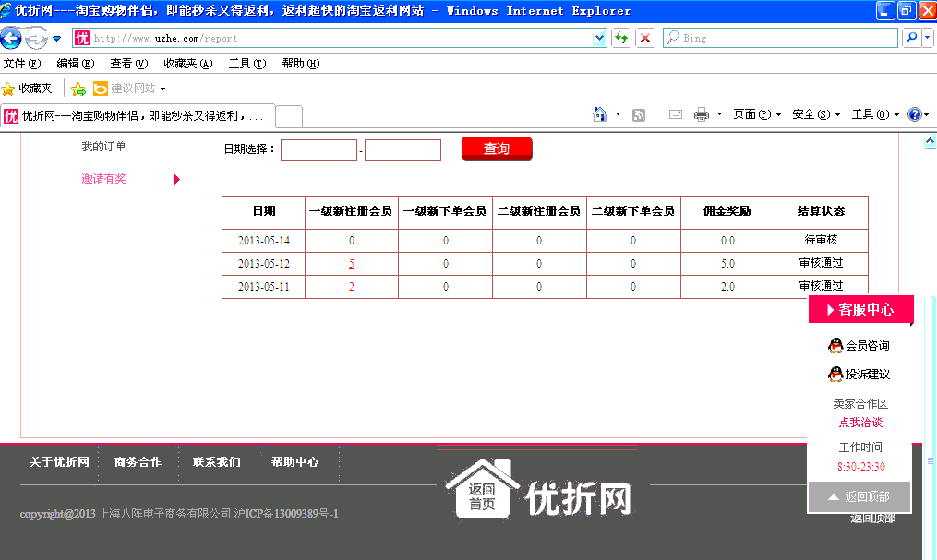Click the 返回顶部 button
The height and width of the screenshot is (560, 937).
pos(859,496)
